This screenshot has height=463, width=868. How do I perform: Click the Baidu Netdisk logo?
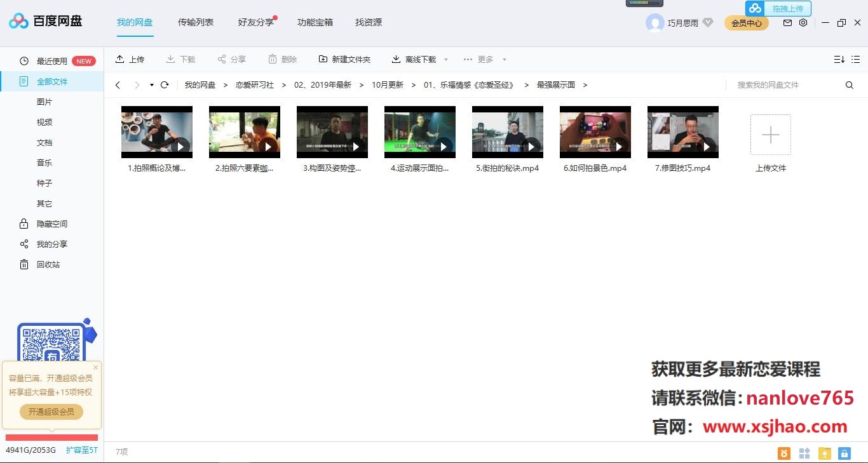[x=45, y=22]
